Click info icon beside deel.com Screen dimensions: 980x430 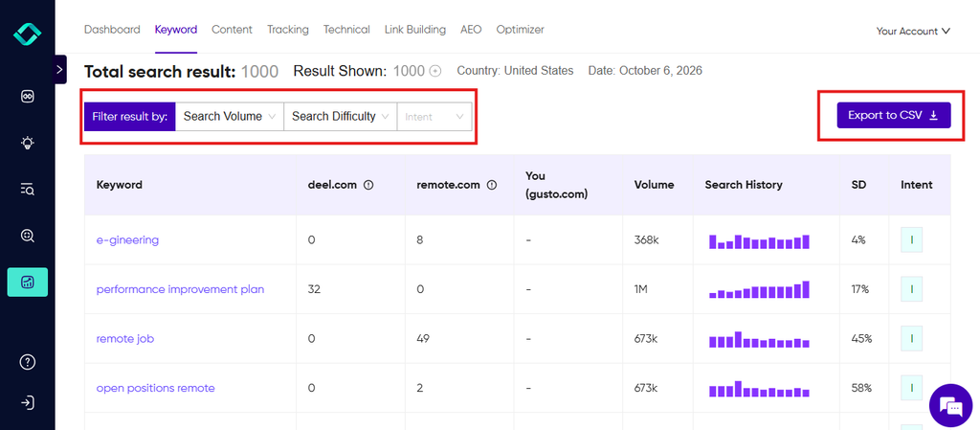pyautogui.click(x=368, y=185)
